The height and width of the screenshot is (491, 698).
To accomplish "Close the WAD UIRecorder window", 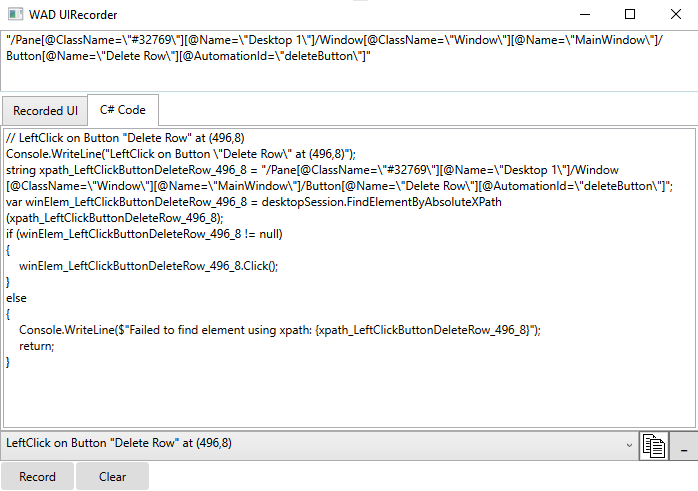I will [x=675, y=14].
